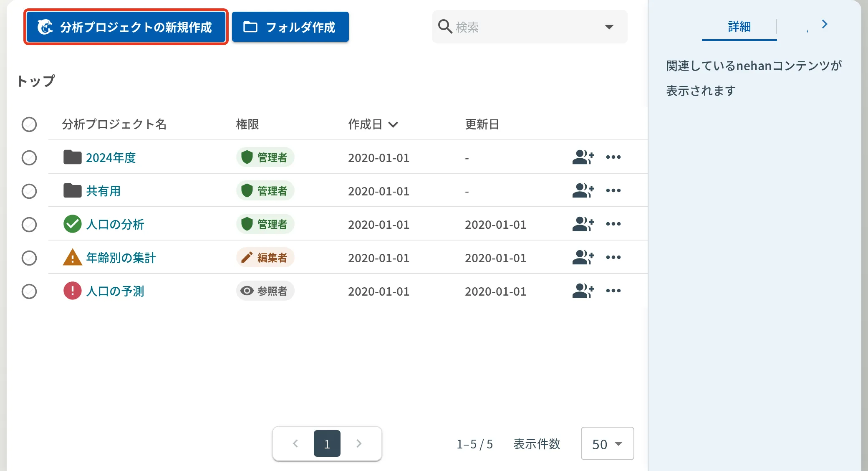This screenshot has width=868, height=471.
Task: Select the 人口の分析 row checkbox
Action: (29, 225)
